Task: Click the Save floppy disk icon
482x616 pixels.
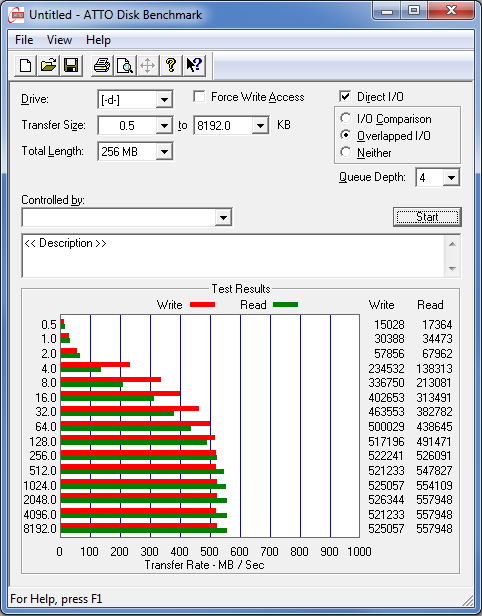Action: [x=71, y=65]
